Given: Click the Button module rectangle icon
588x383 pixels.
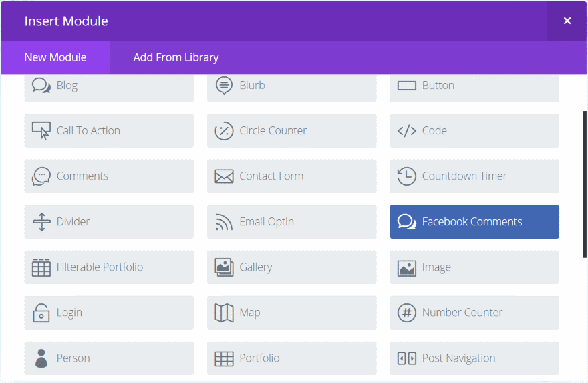Looking at the screenshot, I should click(x=406, y=86).
